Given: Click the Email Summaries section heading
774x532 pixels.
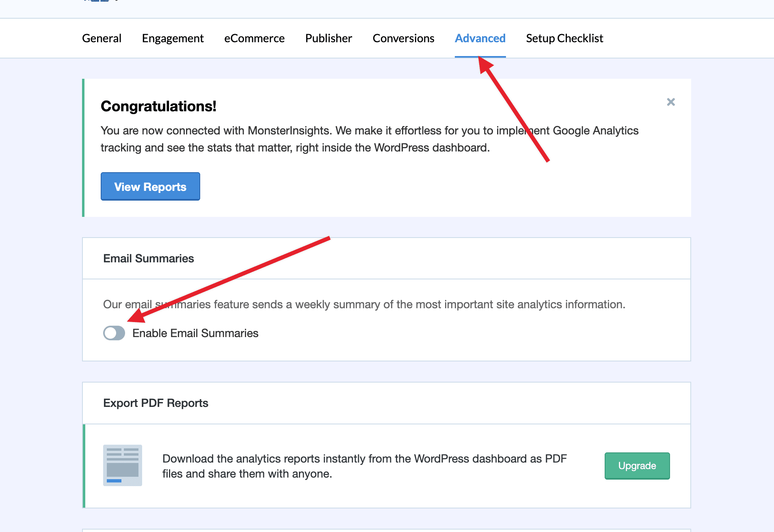Looking at the screenshot, I should [149, 258].
